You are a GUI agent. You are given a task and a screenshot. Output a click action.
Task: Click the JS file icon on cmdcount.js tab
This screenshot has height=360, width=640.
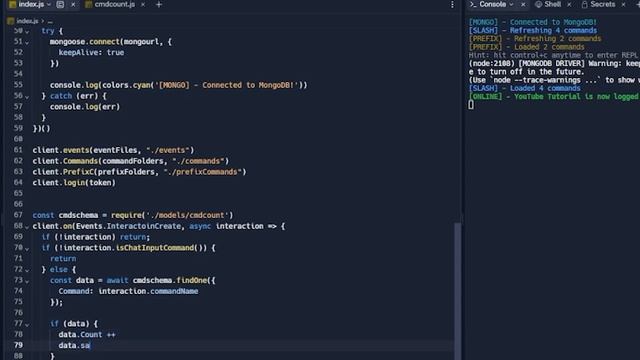point(89,4)
